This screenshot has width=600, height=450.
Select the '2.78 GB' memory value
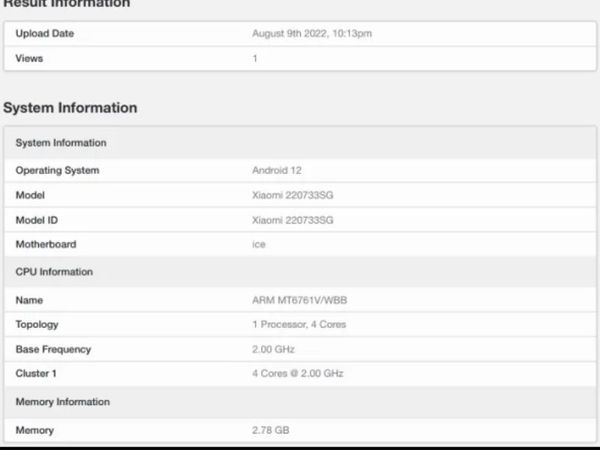[271, 430]
